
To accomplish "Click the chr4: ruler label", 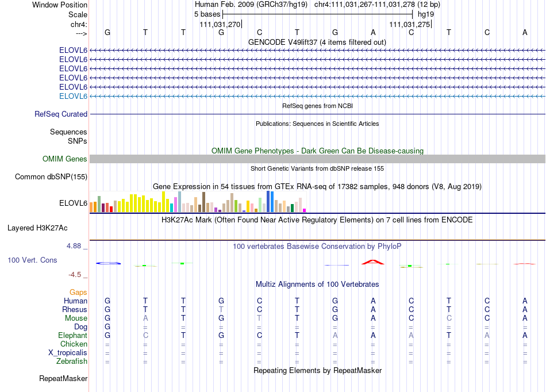I will (79, 24).
